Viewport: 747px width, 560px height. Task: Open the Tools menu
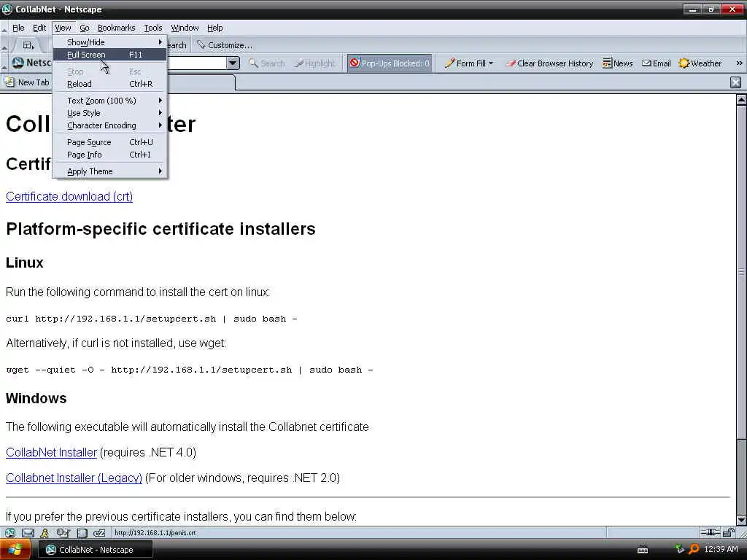(153, 28)
